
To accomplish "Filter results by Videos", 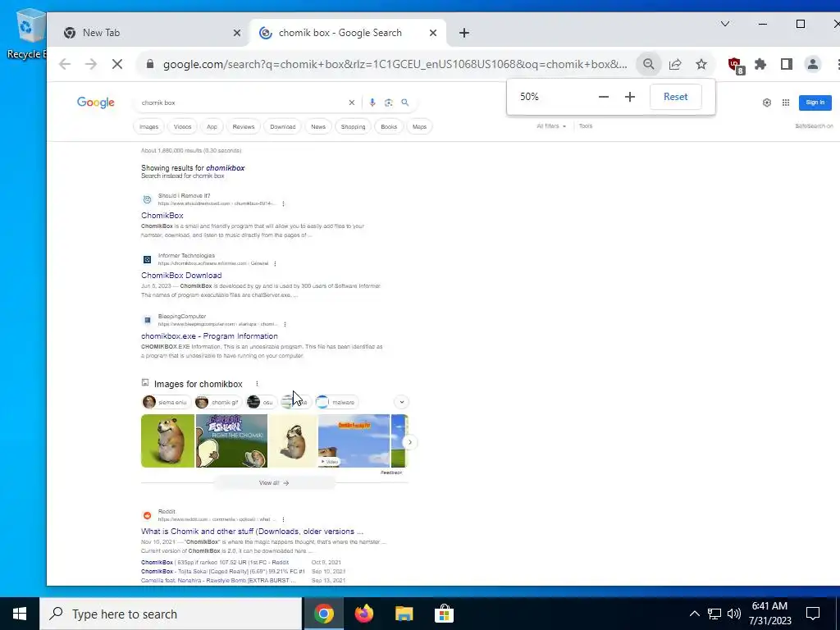I will click(182, 127).
